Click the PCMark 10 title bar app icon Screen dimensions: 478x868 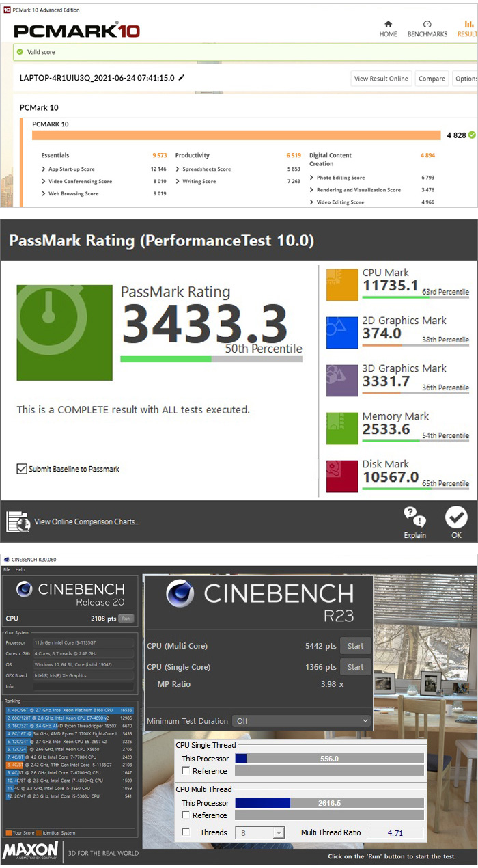tap(7, 10)
